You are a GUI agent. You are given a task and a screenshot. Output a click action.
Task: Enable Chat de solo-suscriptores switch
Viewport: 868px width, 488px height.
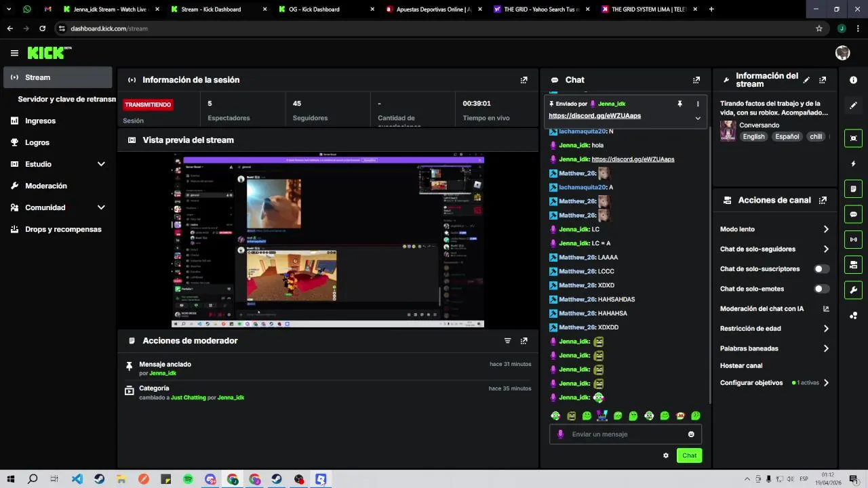[x=821, y=269]
